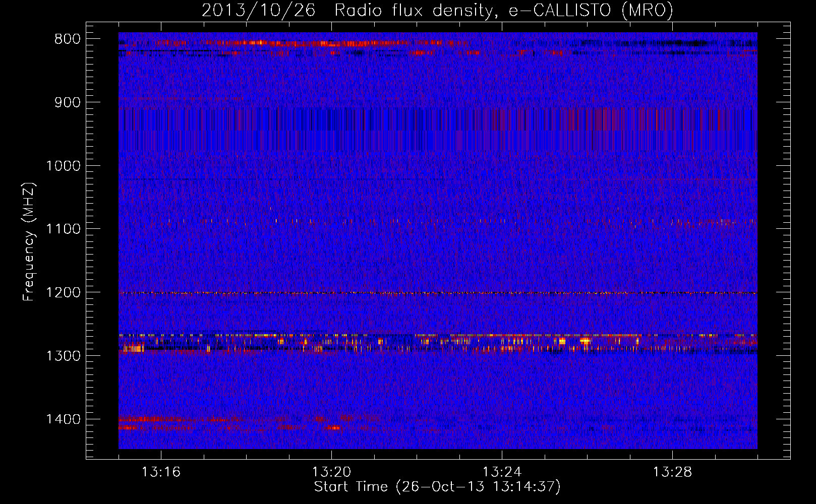
Task: Click the 1300 frequency tick label
Action: [63, 356]
